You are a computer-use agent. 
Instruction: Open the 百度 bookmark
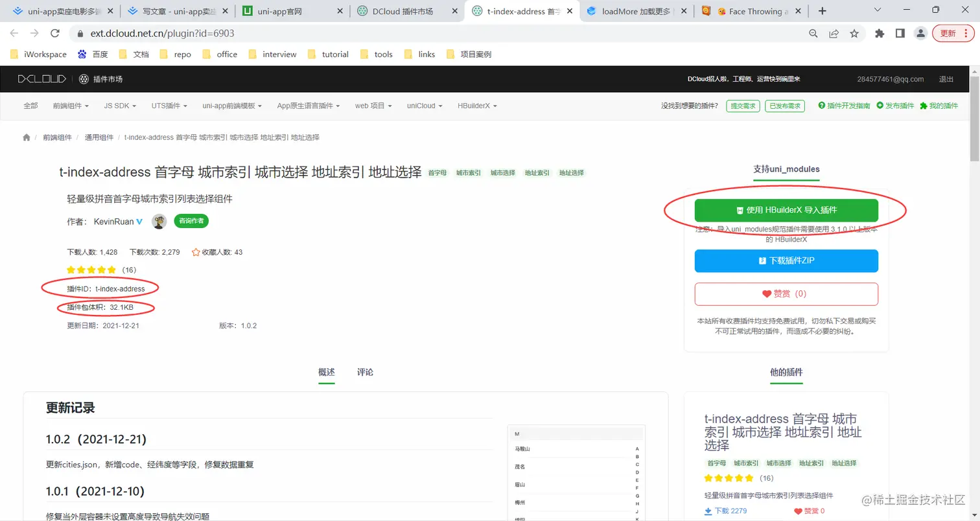pos(93,54)
